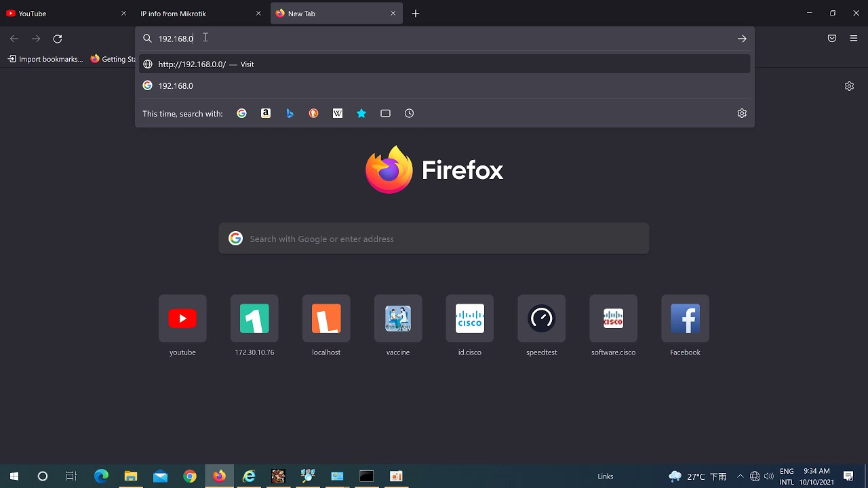This screenshot has width=868, height=488.
Task: Personalize New Tab gear icon
Action: [849, 86]
